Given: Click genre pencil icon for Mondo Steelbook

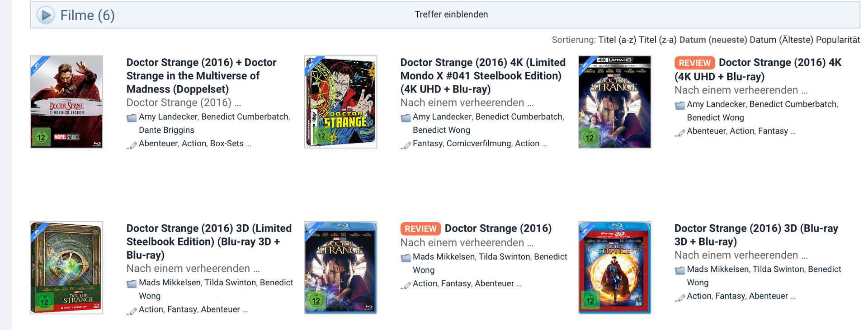Looking at the screenshot, I should (406, 145).
